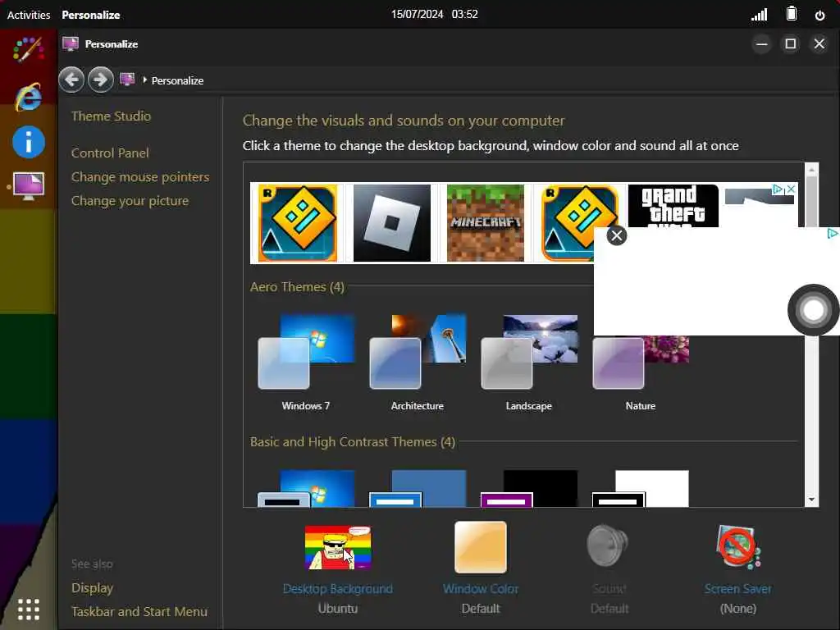Screen dimensions: 840x630
Task: Show applications grid in dock
Action: (x=29, y=609)
